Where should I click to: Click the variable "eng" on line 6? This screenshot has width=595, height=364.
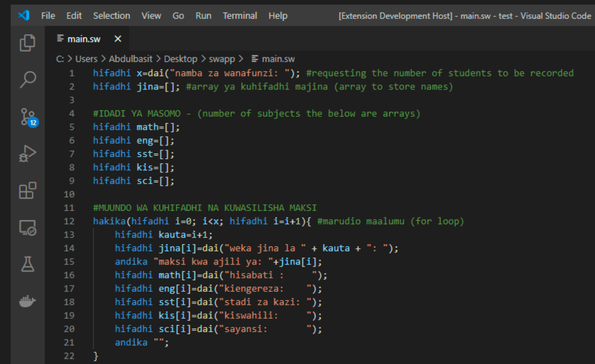pos(145,141)
